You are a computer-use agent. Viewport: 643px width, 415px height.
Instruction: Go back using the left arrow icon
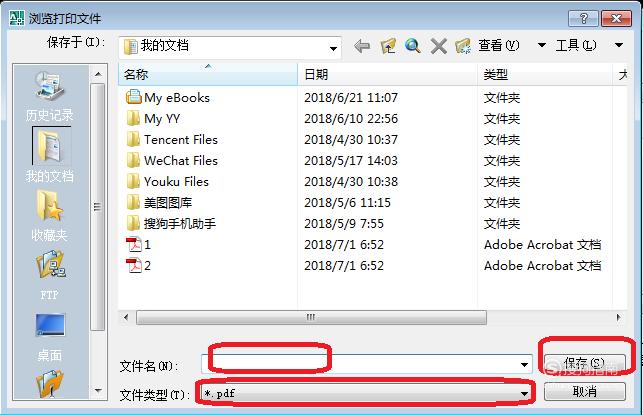362,46
